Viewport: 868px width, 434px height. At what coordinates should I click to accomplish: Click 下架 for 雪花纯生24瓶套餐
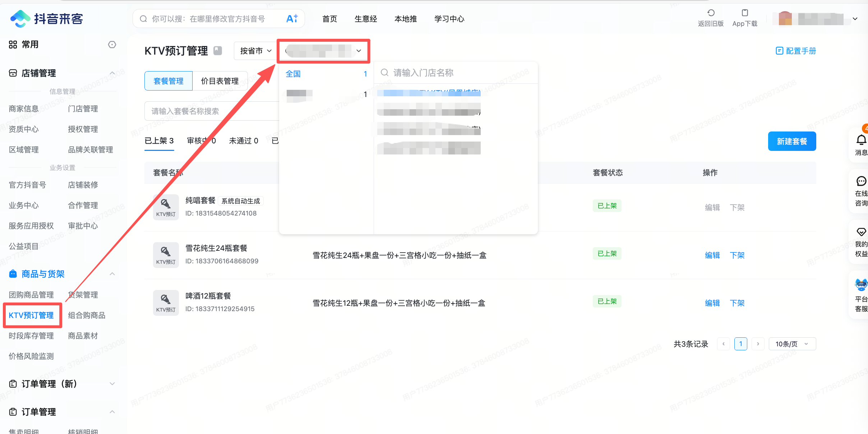click(737, 255)
